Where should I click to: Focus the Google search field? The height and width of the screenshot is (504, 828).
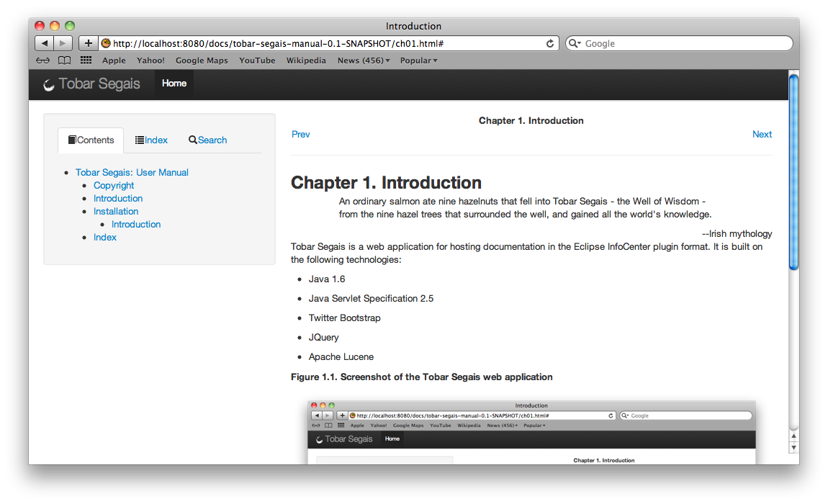coord(679,43)
